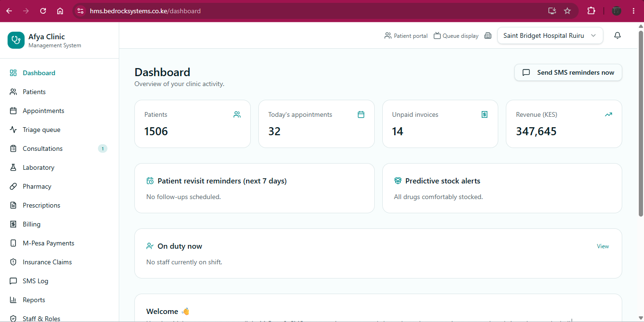Click trend arrow icon on Revenue card
644x322 pixels.
click(609, 114)
